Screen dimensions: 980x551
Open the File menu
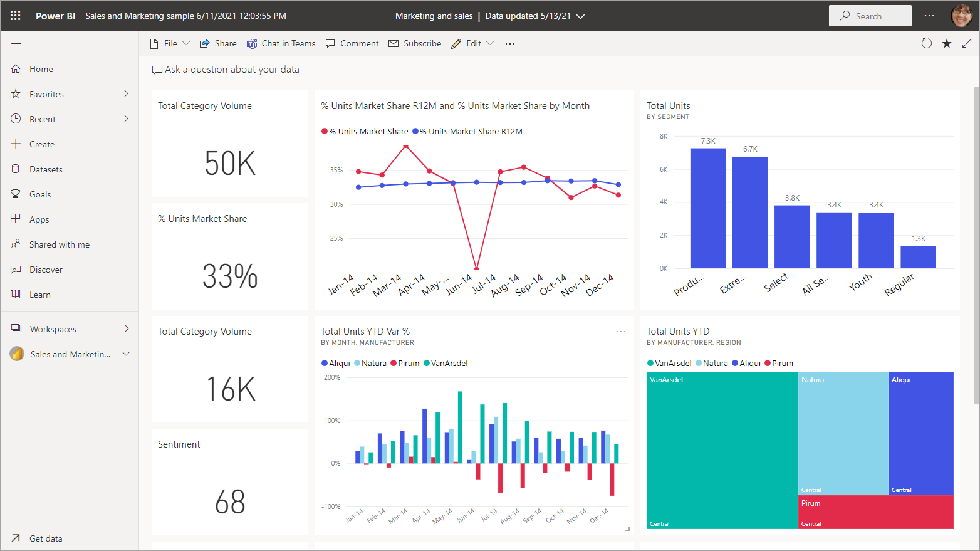(x=169, y=43)
